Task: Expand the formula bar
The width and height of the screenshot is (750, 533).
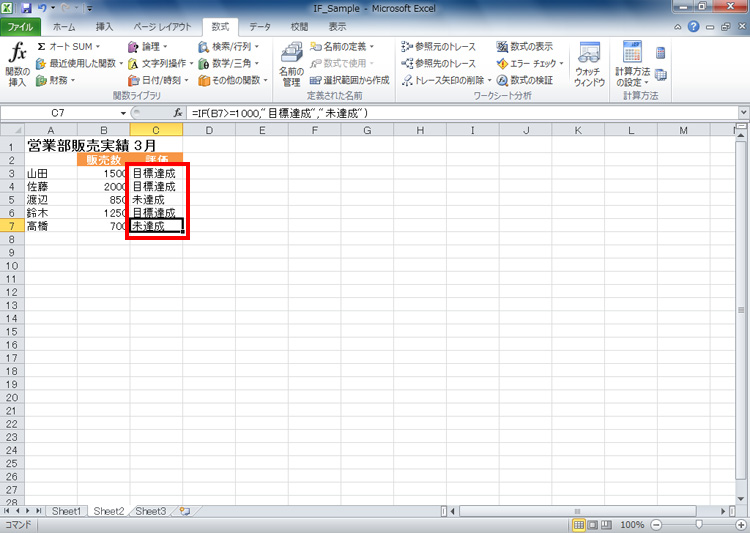Action: tap(744, 112)
